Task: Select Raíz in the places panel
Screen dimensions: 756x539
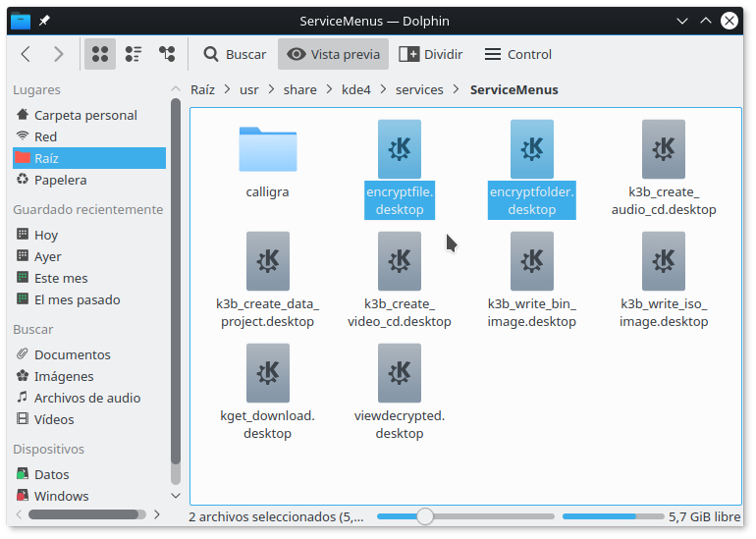Action: (x=89, y=158)
